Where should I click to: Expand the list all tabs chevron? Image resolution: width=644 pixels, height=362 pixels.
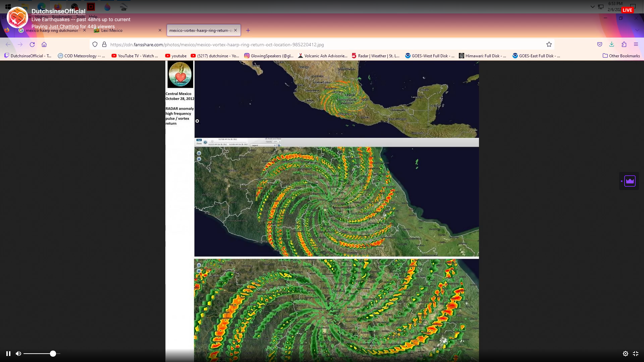pyautogui.click(x=637, y=30)
